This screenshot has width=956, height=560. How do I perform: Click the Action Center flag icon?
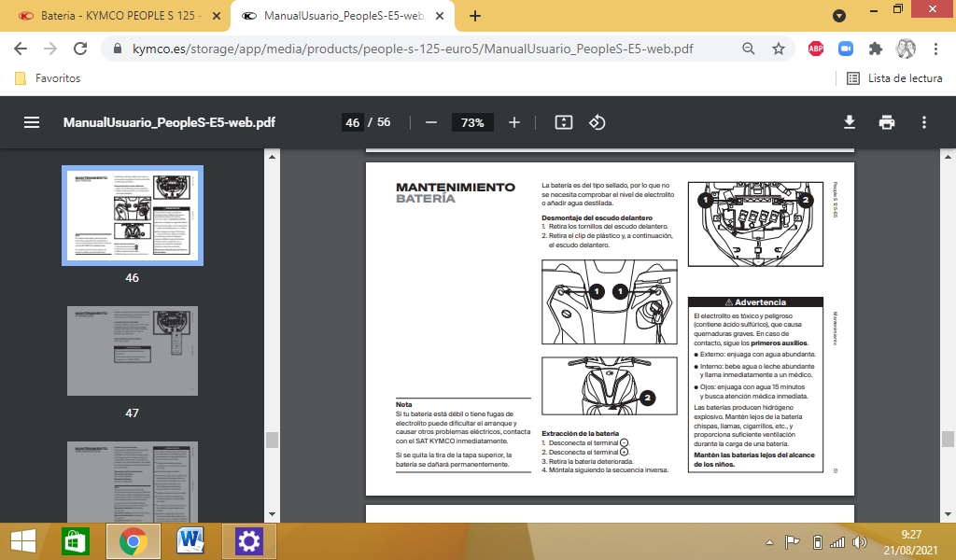(x=792, y=541)
